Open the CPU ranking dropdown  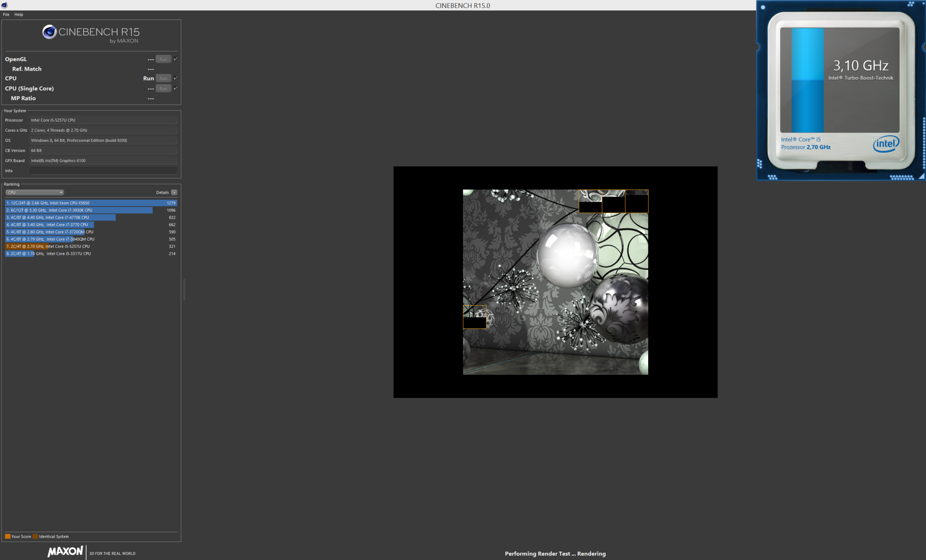click(34, 192)
